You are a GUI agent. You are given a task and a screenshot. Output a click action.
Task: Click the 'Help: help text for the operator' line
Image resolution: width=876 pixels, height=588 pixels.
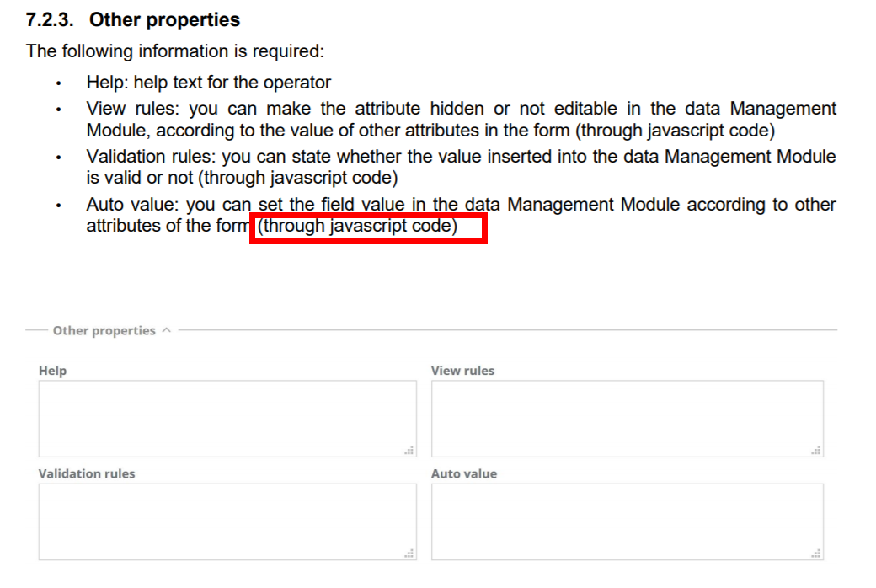[208, 83]
